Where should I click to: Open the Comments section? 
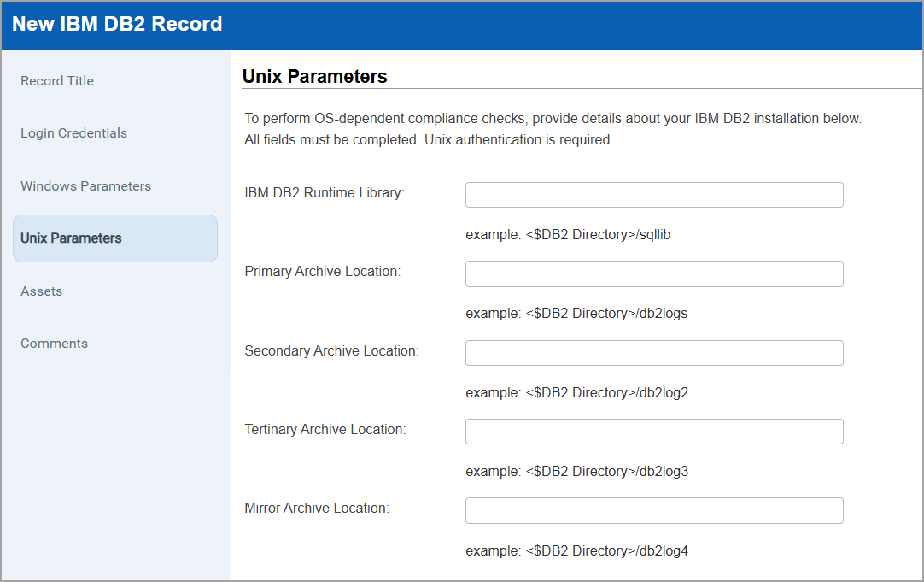(x=54, y=344)
